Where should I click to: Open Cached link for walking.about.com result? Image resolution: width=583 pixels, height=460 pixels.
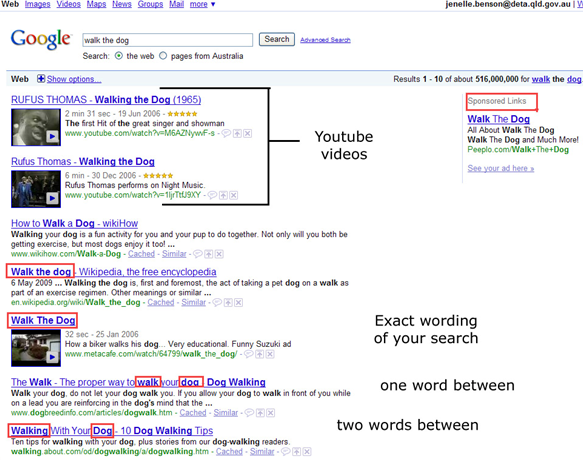(x=229, y=451)
